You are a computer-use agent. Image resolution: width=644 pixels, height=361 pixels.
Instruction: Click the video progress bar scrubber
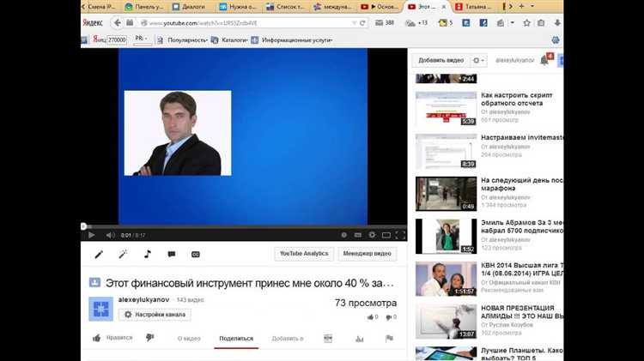click(x=84, y=226)
